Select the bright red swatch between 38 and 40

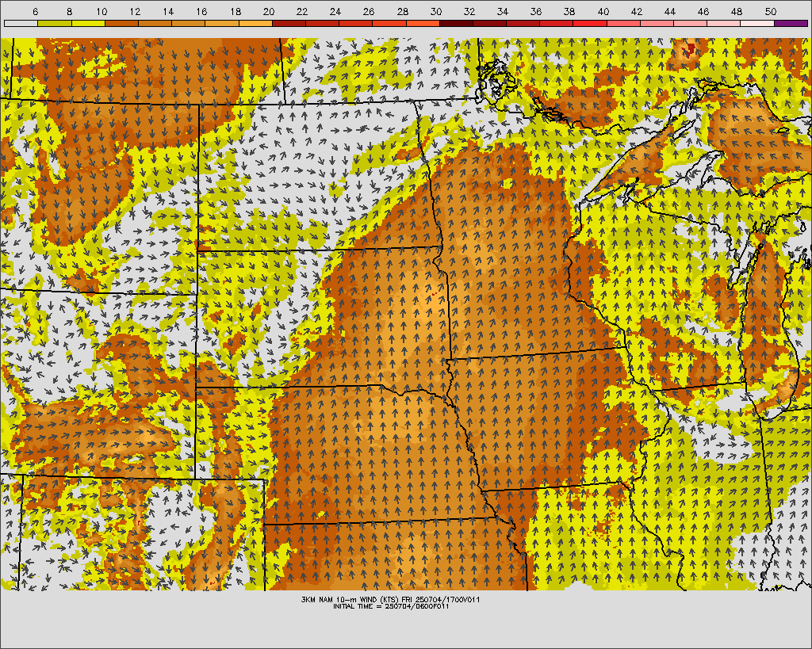click(590, 23)
